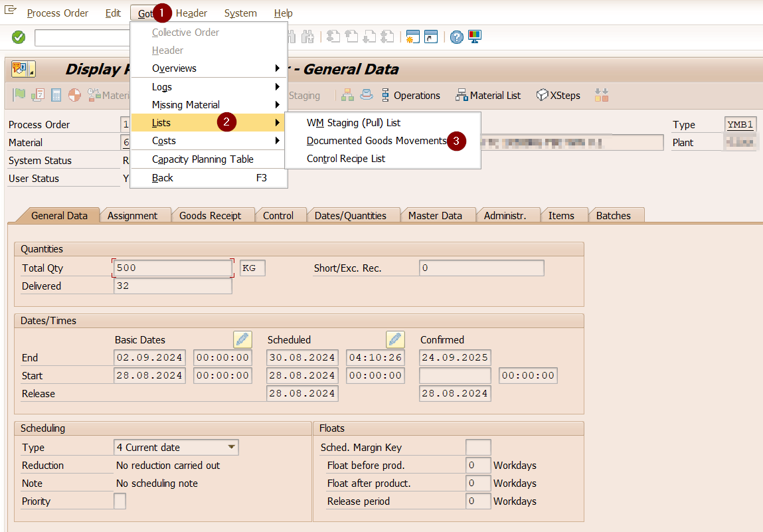Image resolution: width=763 pixels, height=532 pixels.
Task: Click the YMB1 order type link
Action: click(740, 125)
